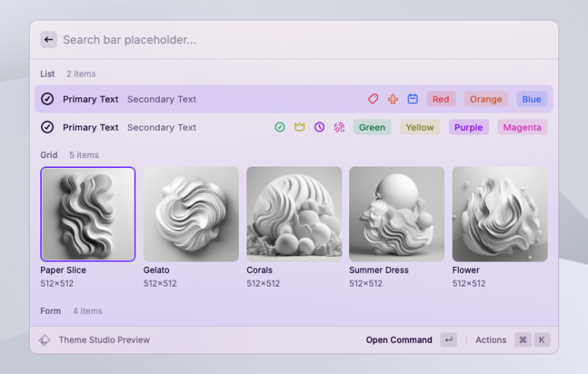
Task: Click the Yellow tag
Action: [420, 128]
